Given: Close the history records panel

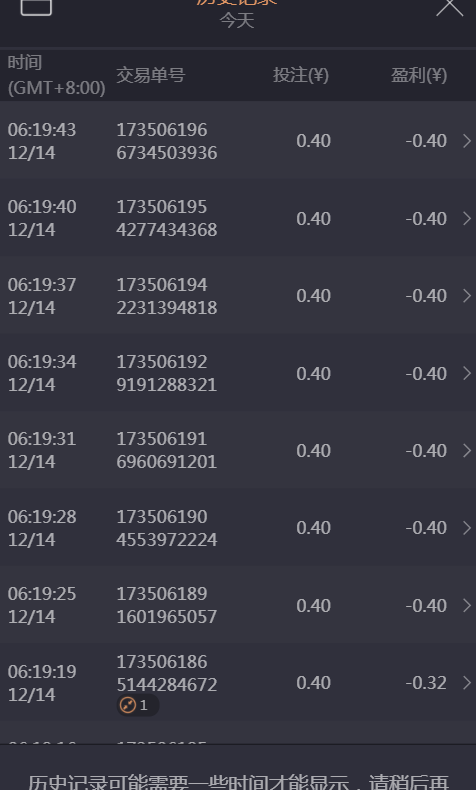Looking at the screenshot, I should [x=449, y=8].
